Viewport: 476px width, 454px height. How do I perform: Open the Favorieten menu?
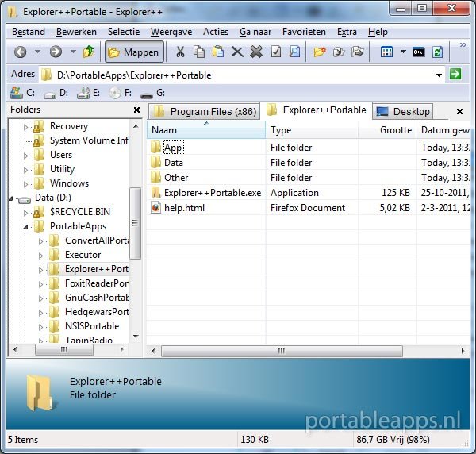tap(304, 32)
